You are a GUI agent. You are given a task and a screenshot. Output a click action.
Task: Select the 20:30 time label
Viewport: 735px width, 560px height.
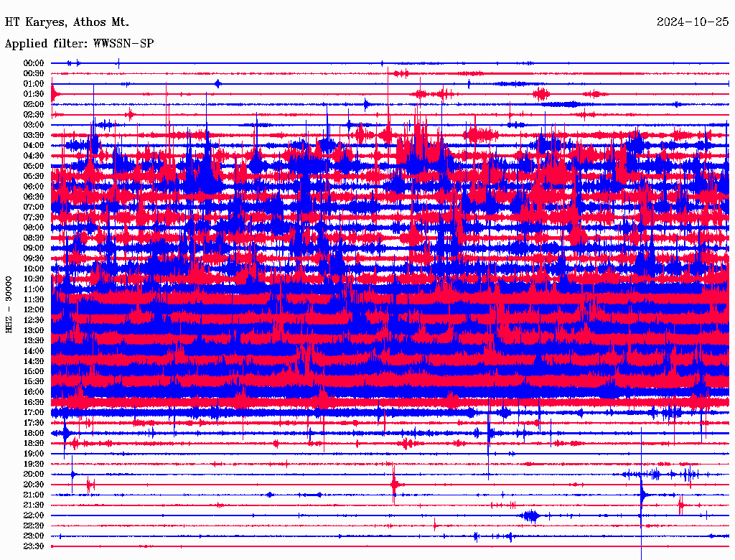point(34,485)
